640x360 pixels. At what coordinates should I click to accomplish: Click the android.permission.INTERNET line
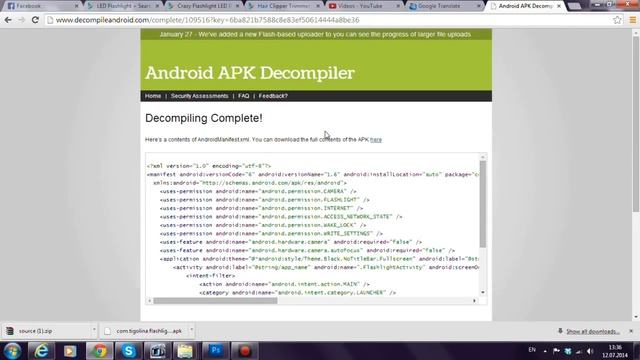pyautogui.click(x=261, y=209)
